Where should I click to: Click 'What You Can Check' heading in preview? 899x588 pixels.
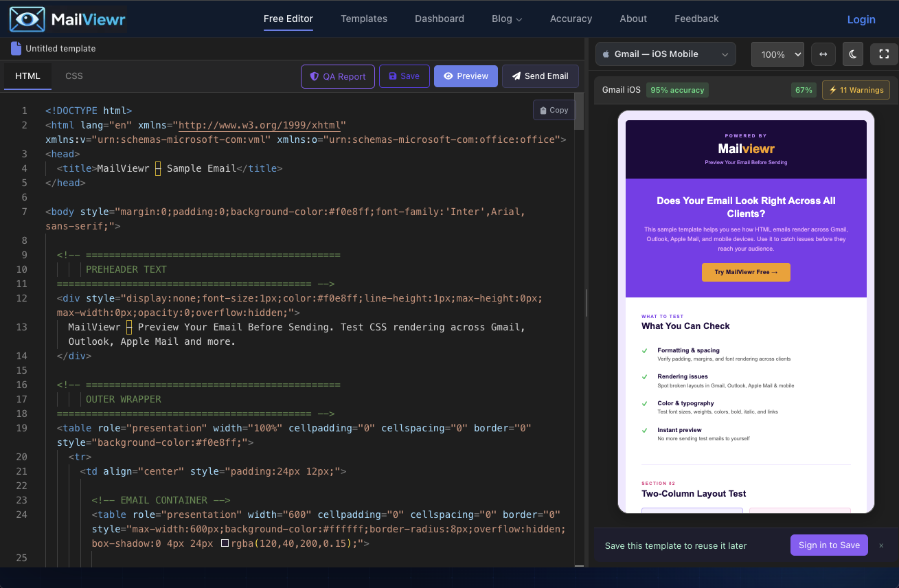tap(685, 326)
